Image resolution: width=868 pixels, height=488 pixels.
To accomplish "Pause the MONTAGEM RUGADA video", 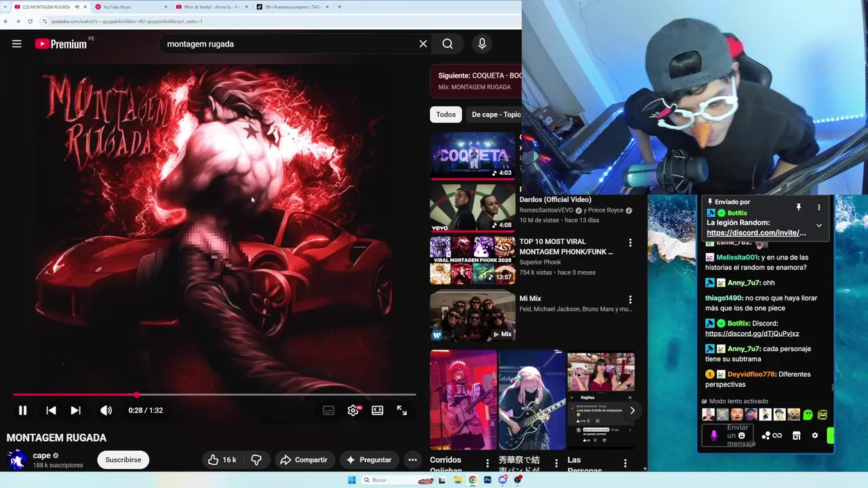I will click(x=22, y=410).
